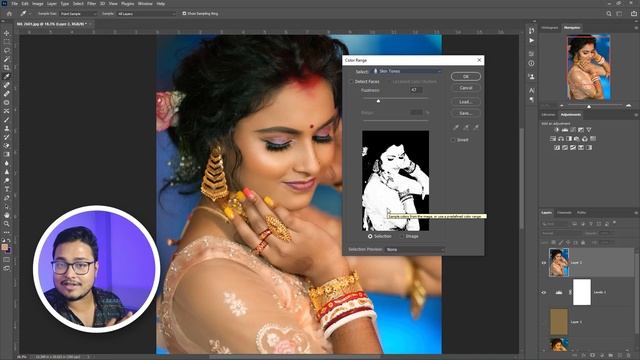This screenshot has width=640, height=360.
Task: Click the Subtract from Sample eyedropper
Action: [x=476, y=127]
